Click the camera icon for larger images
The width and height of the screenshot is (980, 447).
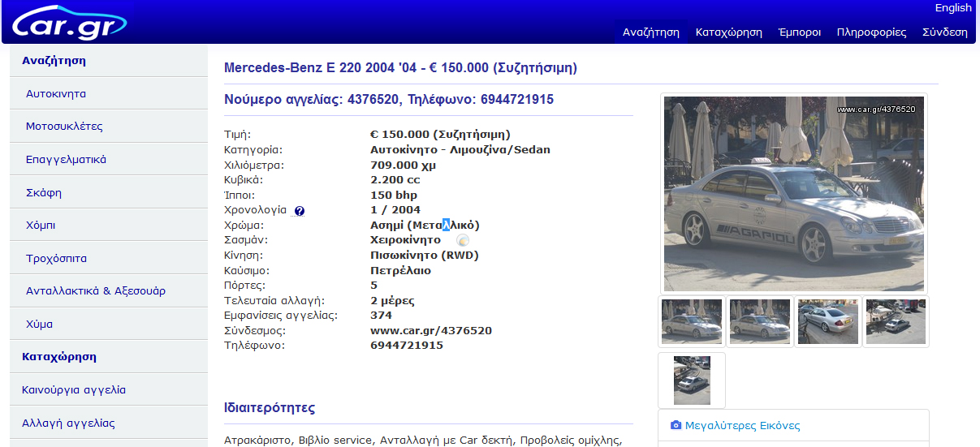coord(676,425)
